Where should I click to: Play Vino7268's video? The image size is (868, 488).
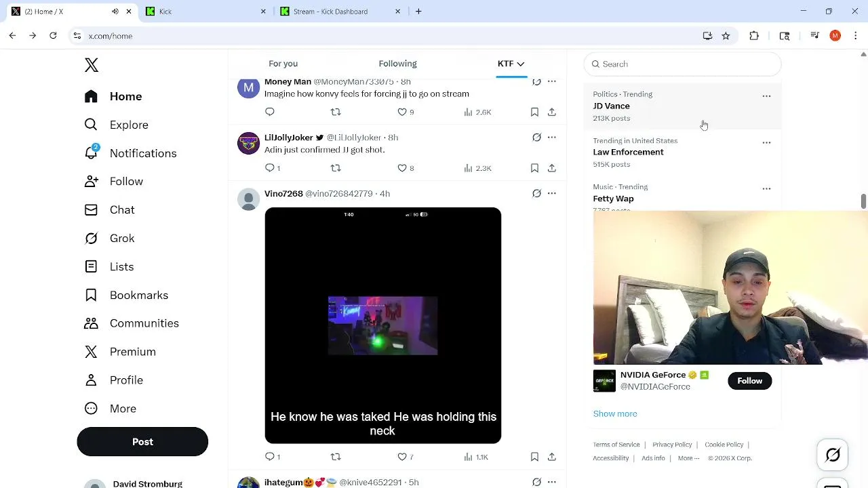pyautogui.click(x=383, y=325)
